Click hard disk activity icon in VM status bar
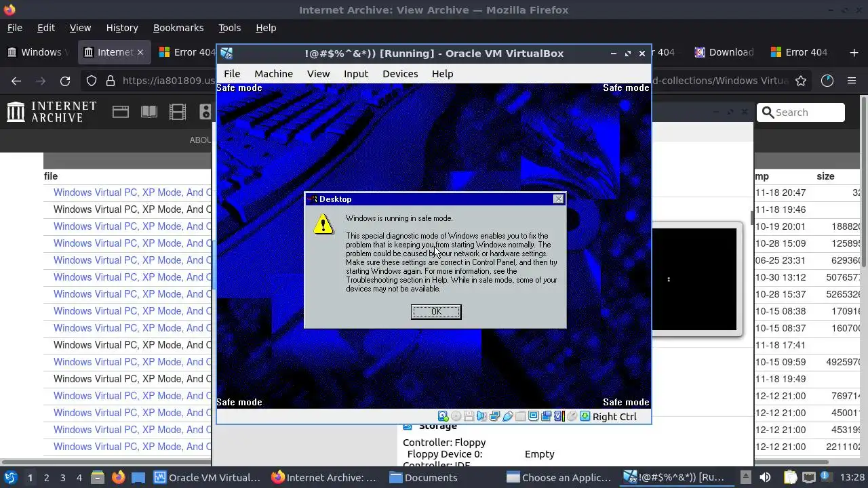 point(443,416)
